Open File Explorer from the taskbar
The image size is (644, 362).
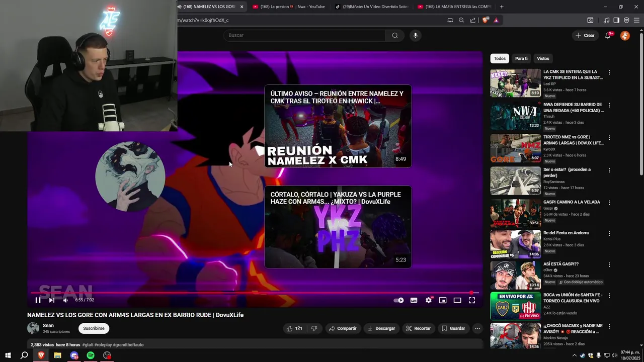(57, 355)
